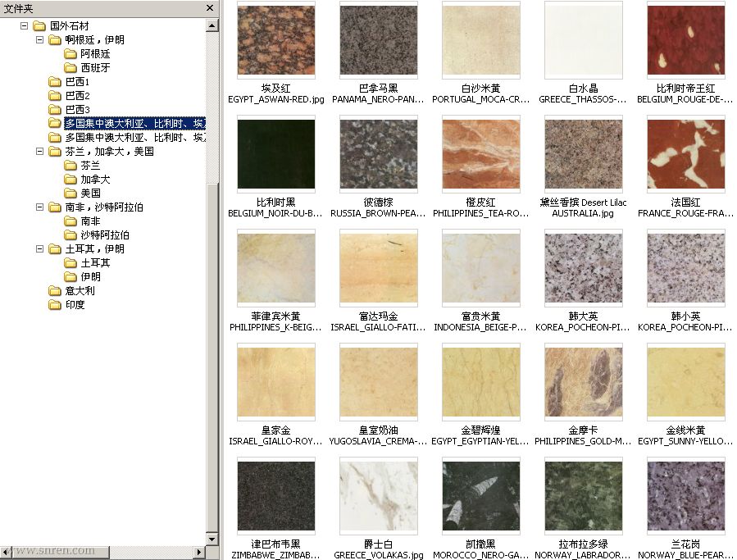Click the 啊根廷，伊朗 folder label

pyautogui.click(x=95, y=40)
